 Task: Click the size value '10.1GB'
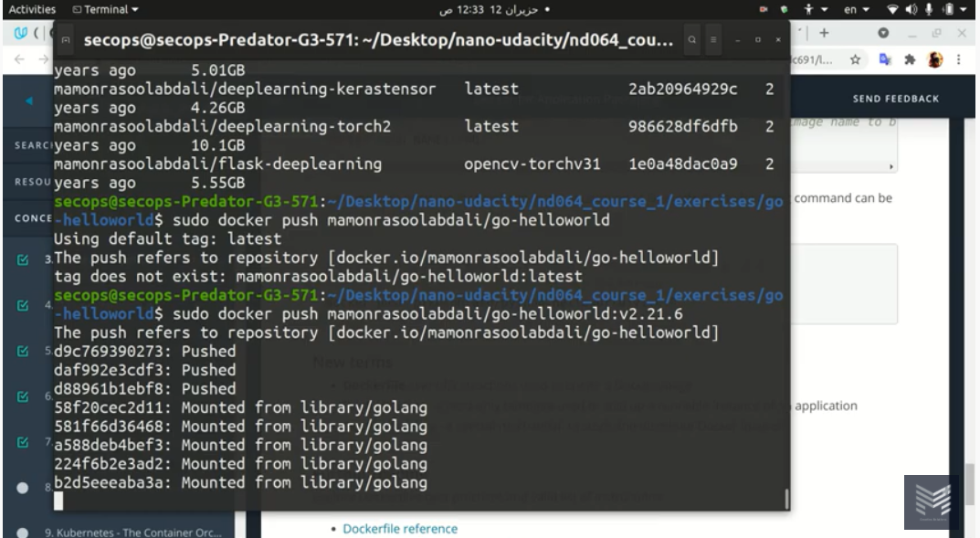(x=217, y=145)
